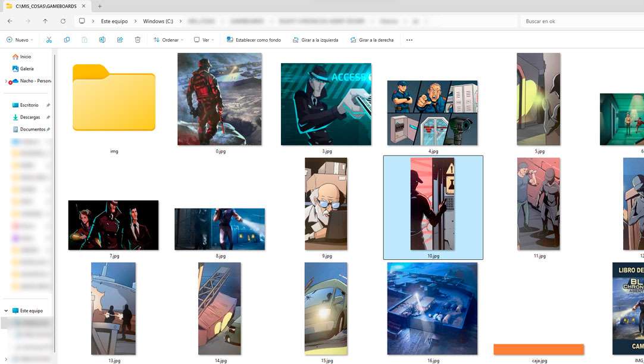Open Galería in the sidebar

(x=27, y=69)
